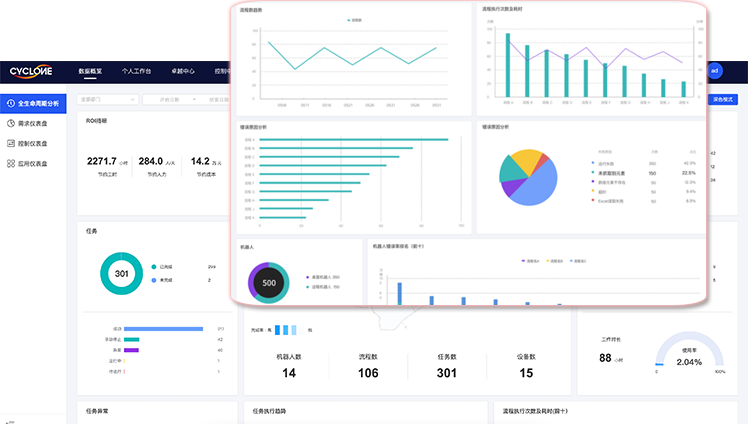Click the 284.0 saved manpower value

[151, 161]
